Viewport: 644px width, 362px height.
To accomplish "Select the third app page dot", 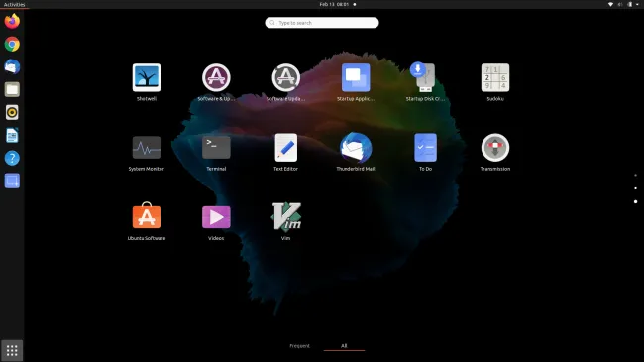I will pyautogui.click(x=635, y=201).
